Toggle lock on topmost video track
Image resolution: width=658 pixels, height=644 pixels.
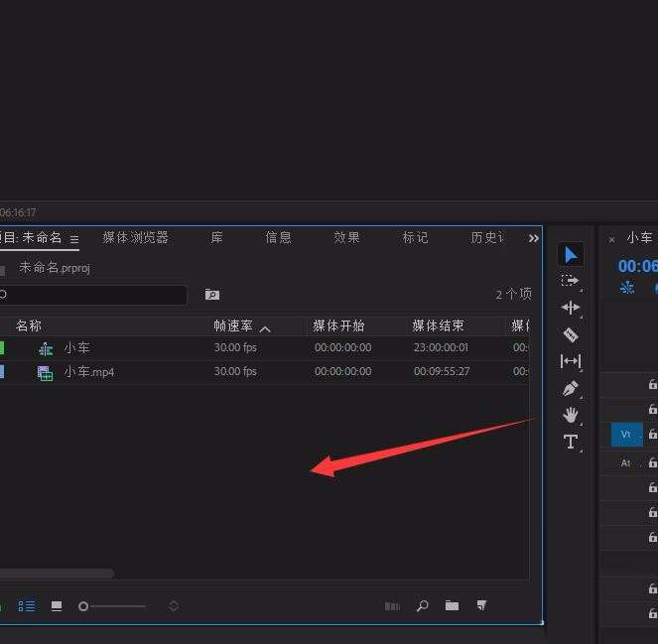[x=653, y=384]
